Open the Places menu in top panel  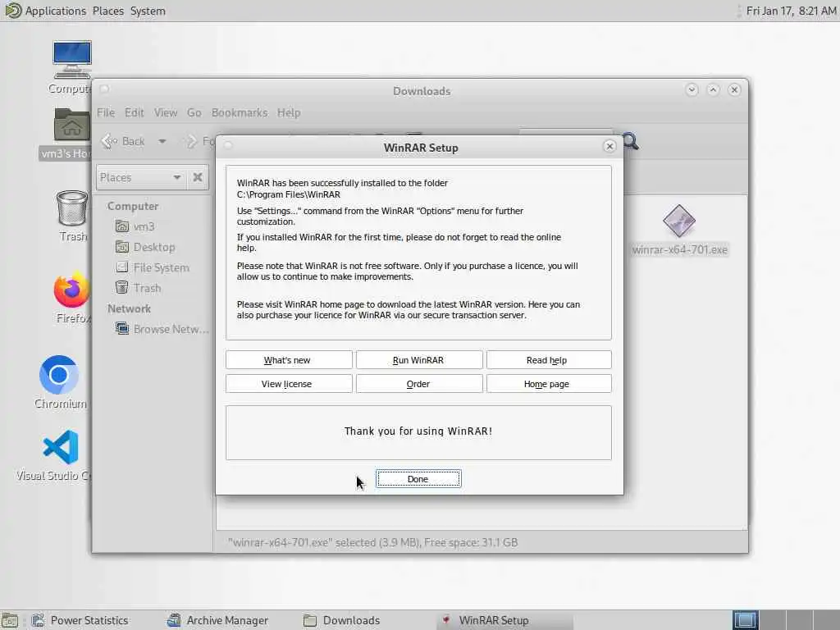[x=107, y=11]
